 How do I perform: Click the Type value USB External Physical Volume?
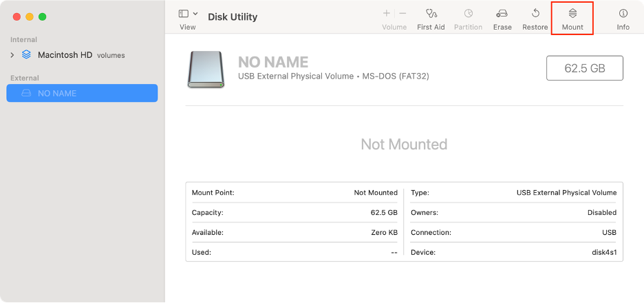pyautogui.click(x=566, y=192)
